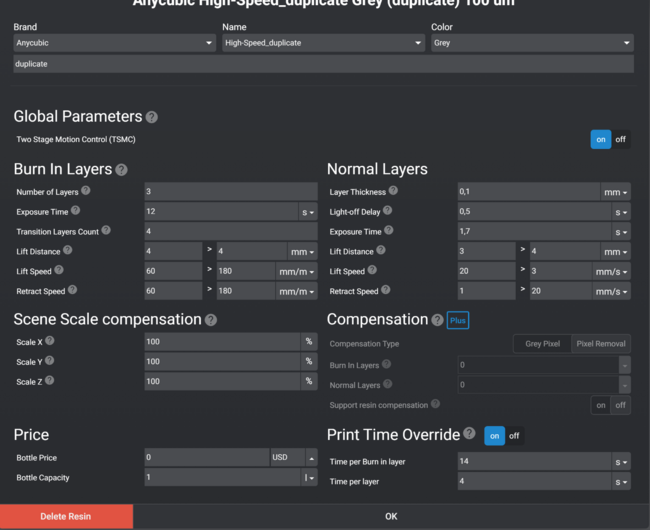The height and width of the screenshot is (530, 650).
Task: Confirm settings with OK button
Action: point(391,516)
